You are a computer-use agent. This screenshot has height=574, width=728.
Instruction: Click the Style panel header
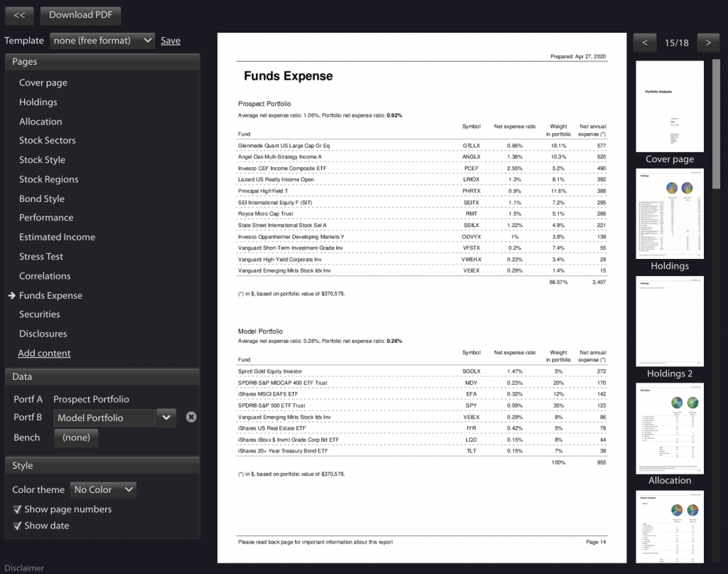point(102,465)
